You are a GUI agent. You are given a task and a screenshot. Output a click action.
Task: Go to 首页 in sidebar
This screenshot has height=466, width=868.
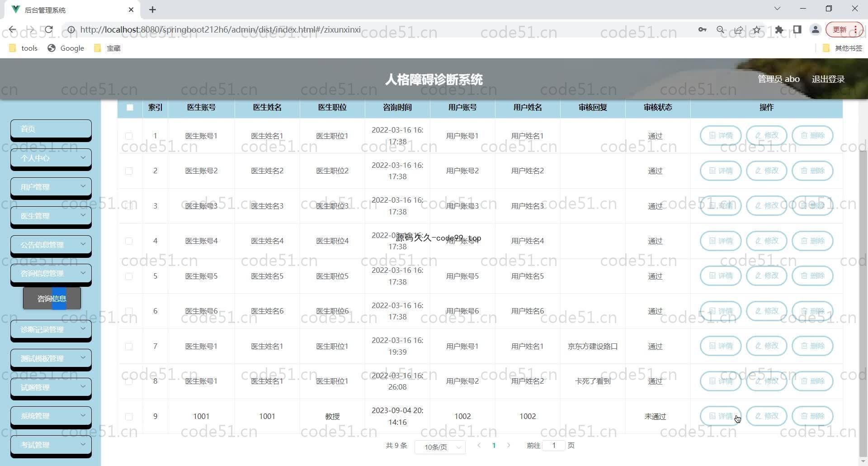51,129
